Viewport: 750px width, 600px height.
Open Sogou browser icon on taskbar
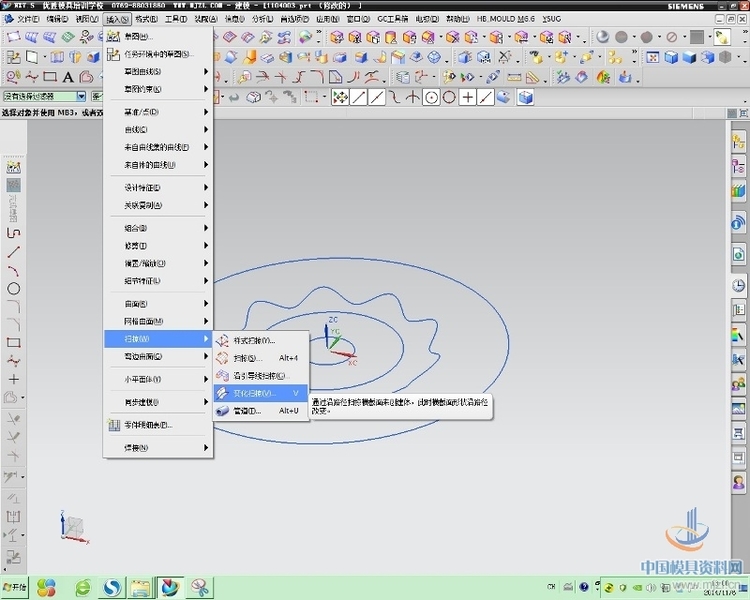pyautogui.click(x=112, y=588)
